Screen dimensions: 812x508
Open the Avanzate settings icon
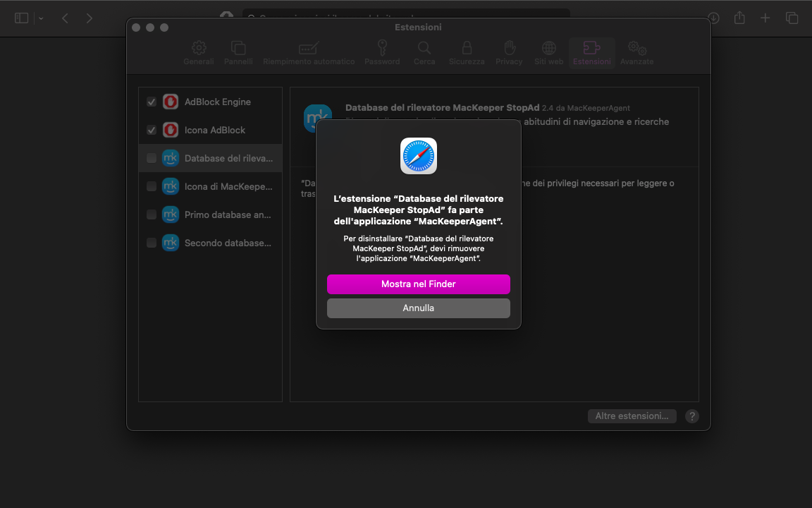(x=636, y=52)
